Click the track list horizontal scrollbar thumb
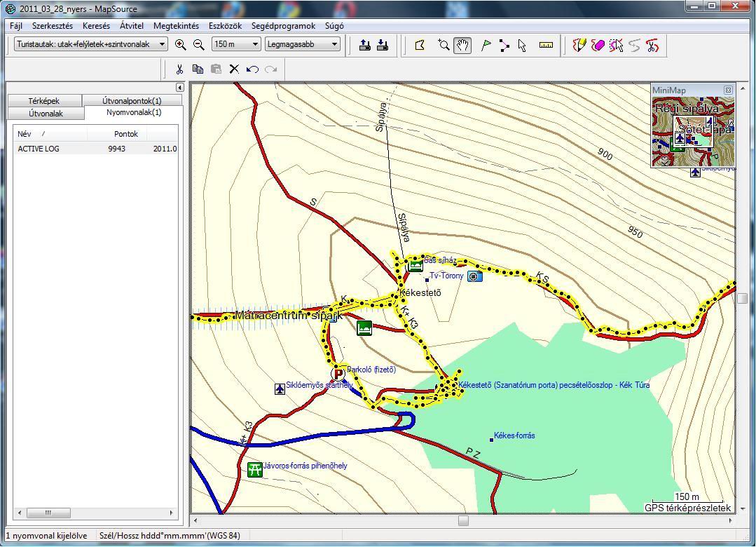 click(x=48, y=513)
